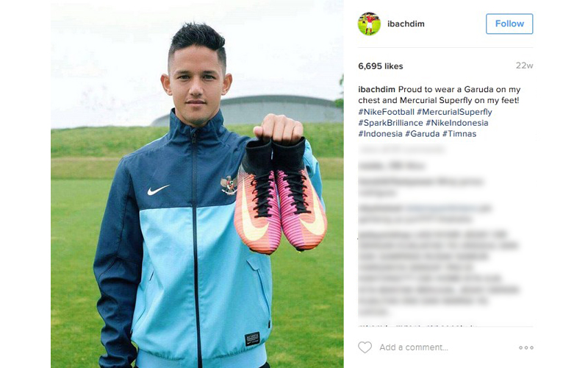Open the #Timnas hashtag
588x368 pixels.
[459, 134]
